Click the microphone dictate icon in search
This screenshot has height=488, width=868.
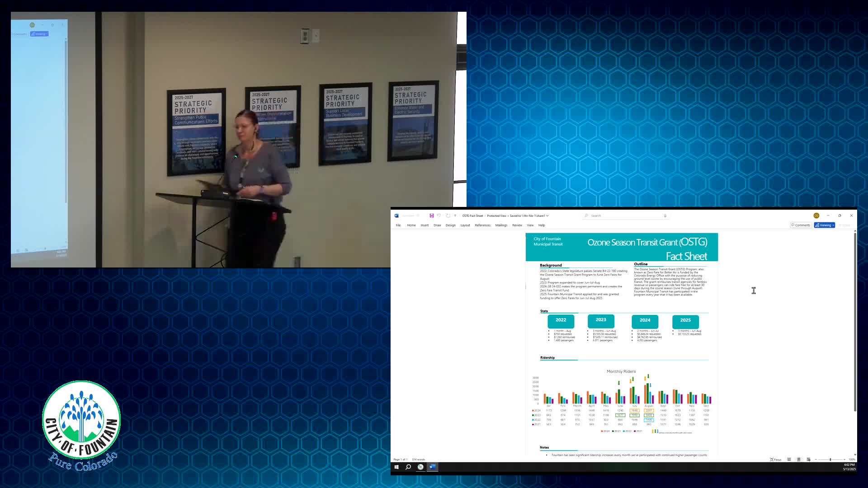tap(665, 216)
